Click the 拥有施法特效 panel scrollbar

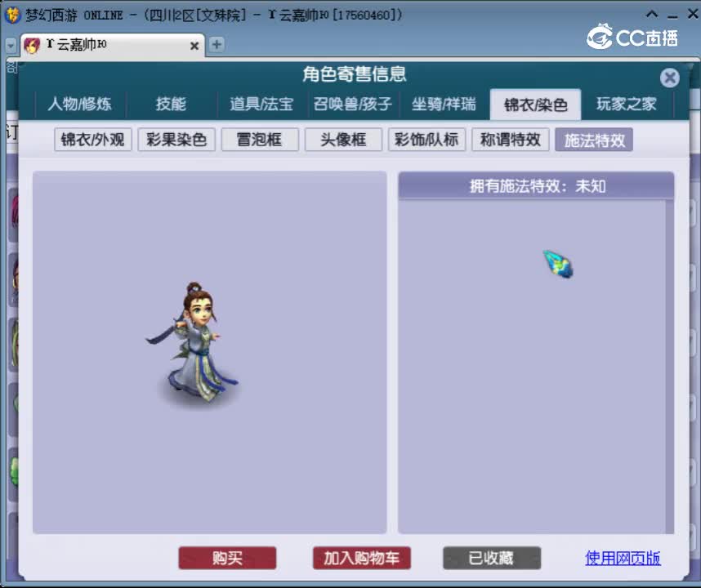point(669,367)
